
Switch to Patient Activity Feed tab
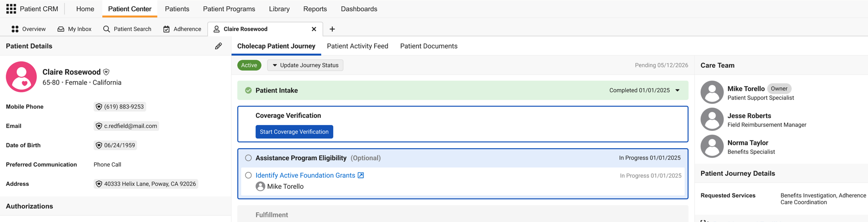click(x=357, y=46)
